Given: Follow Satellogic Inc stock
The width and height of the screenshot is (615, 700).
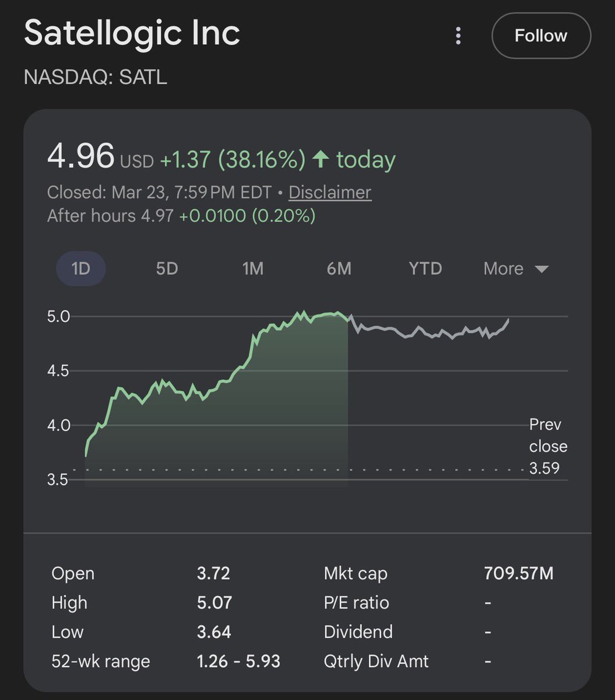Looking at the screenshot, I should pyautogui.click(x=541, y=36).
